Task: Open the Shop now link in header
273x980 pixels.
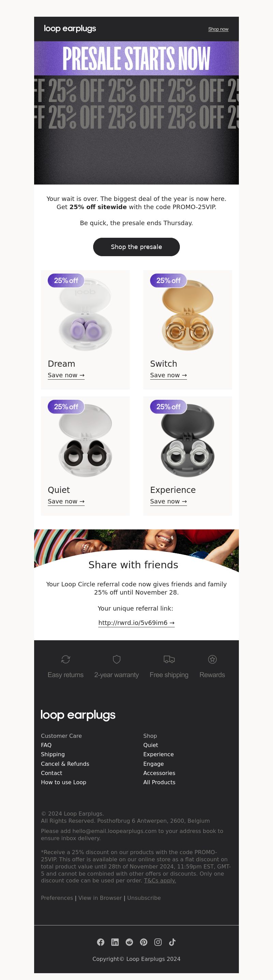Action: 218,29
